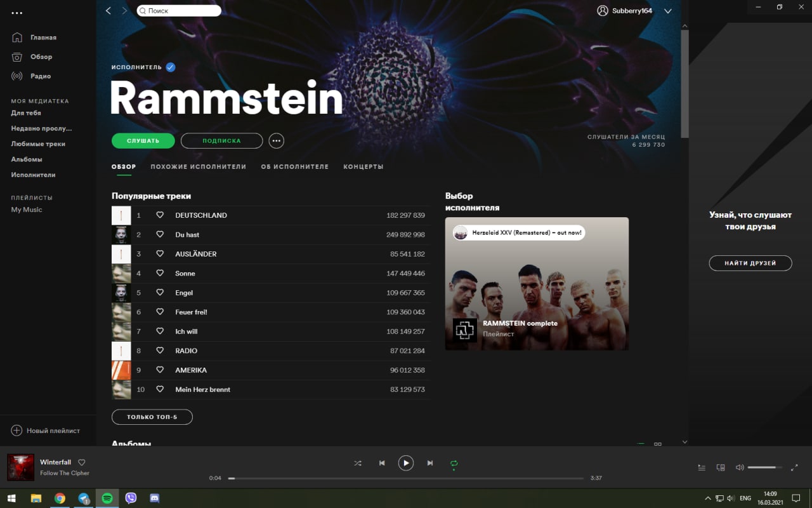Click the main view vertical scrollbar

click(684, 83)
